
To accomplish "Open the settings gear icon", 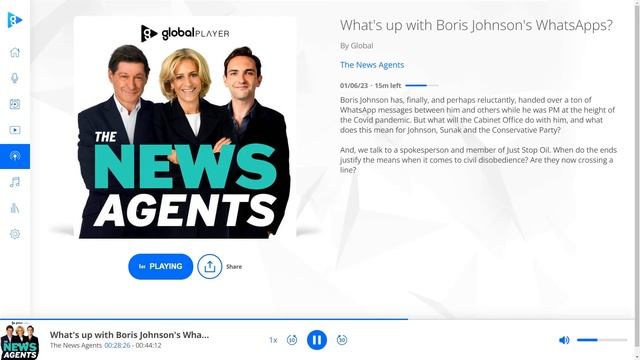I will (15, 234).
